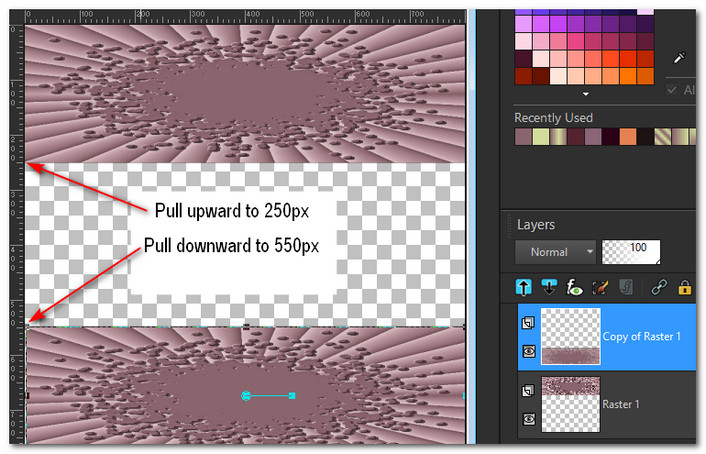Click the Copy of Raster 1 layer-type icon
Viewport: 706px width, 454px height.
pos(527,324)
